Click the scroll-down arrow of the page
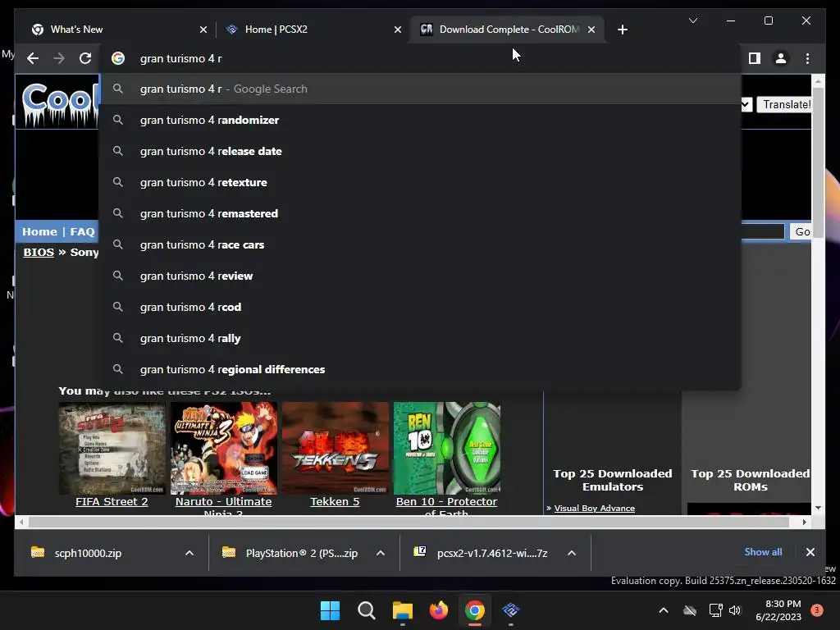840x630 pixels. click(818, 508)
